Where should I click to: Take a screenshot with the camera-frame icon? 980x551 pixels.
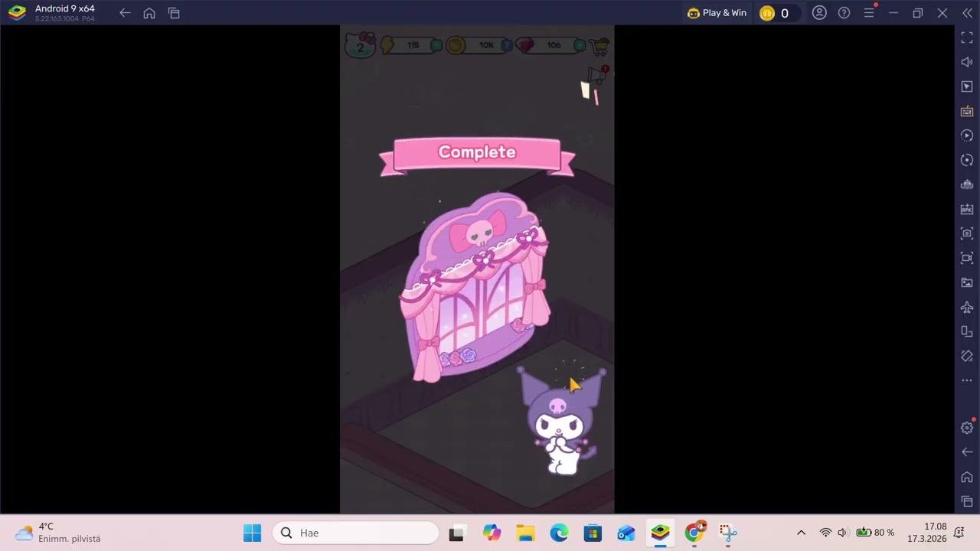[967, 233]
